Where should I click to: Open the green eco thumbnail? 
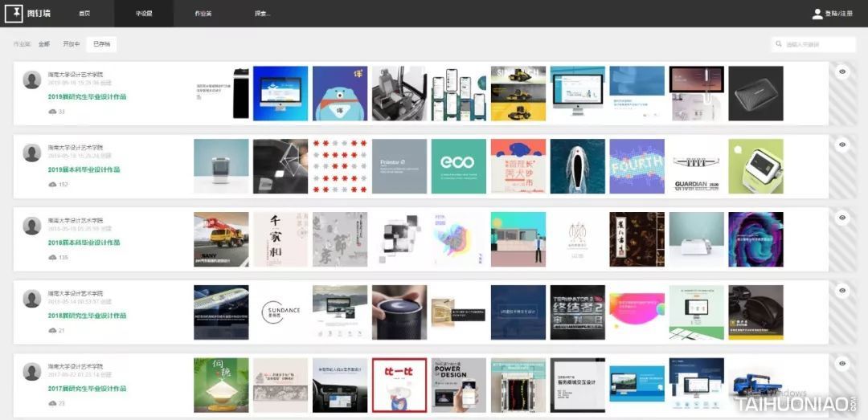point(459,166)
